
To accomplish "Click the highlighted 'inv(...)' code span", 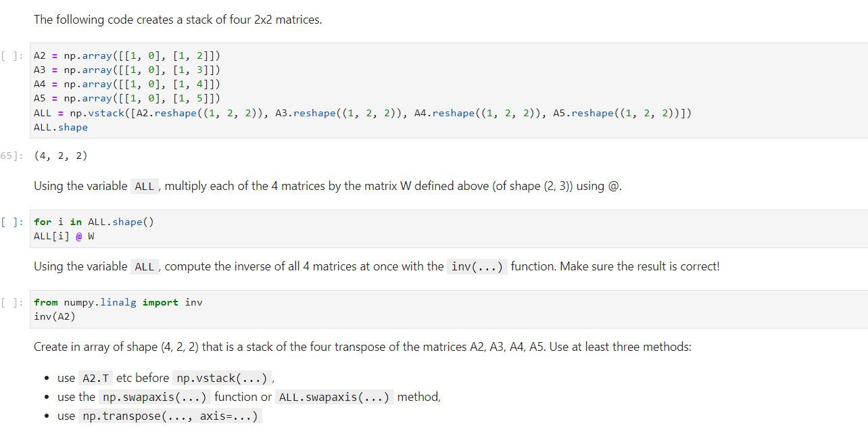I will 476,266.
